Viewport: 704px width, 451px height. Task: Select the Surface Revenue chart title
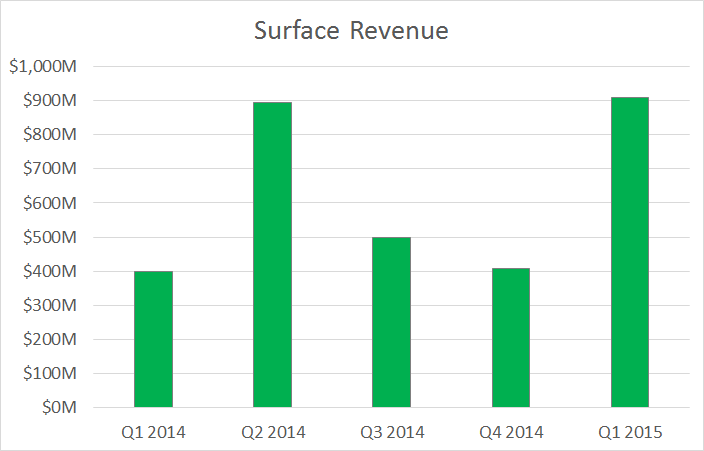(x=351, y=31)
